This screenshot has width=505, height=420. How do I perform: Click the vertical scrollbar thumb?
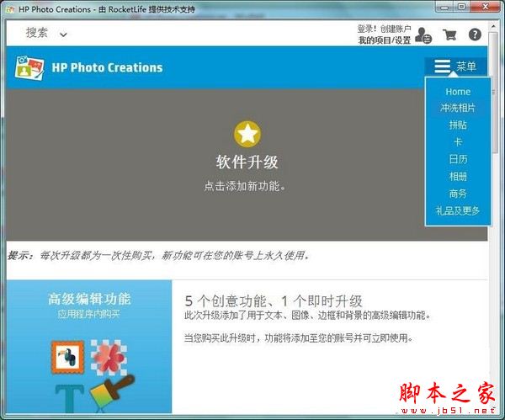pyautogui.click(x=493, y=93)
